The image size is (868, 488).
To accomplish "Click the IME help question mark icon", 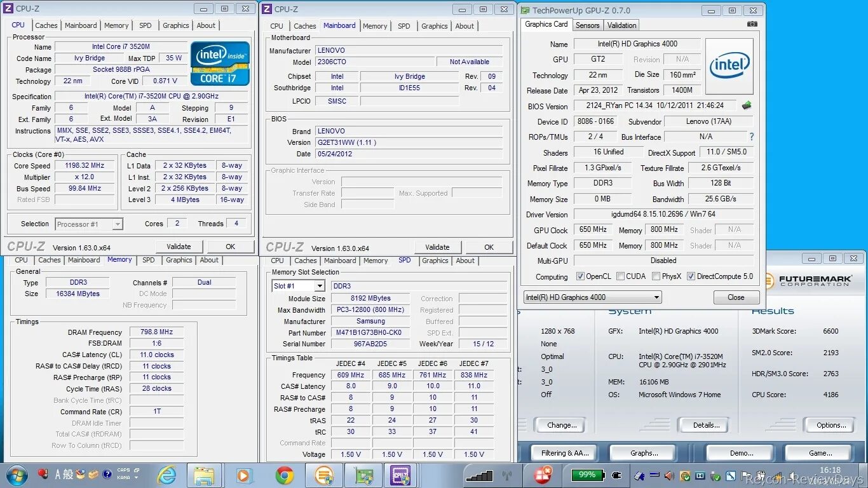I will (x=106, y=474).
